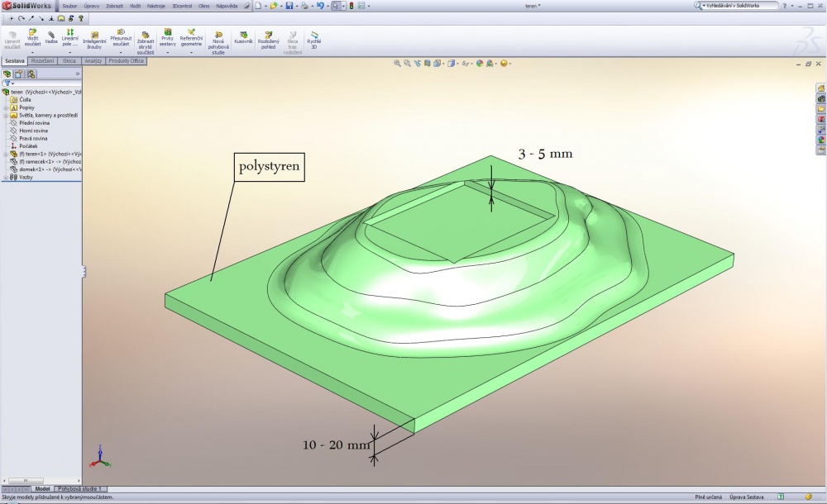Open dropdown arrow below Lineární pole
Screen dimensions: 827x504
tap(69, 52)
